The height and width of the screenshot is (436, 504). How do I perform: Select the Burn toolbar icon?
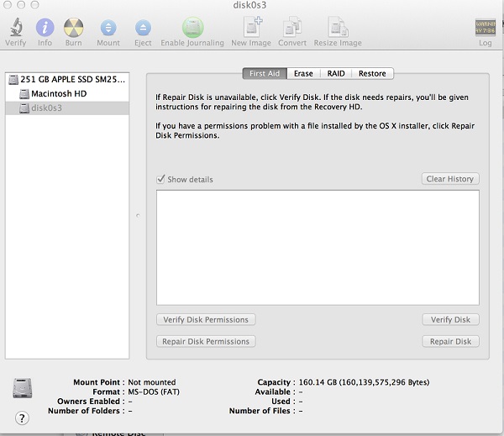click(x=74, y=28)
